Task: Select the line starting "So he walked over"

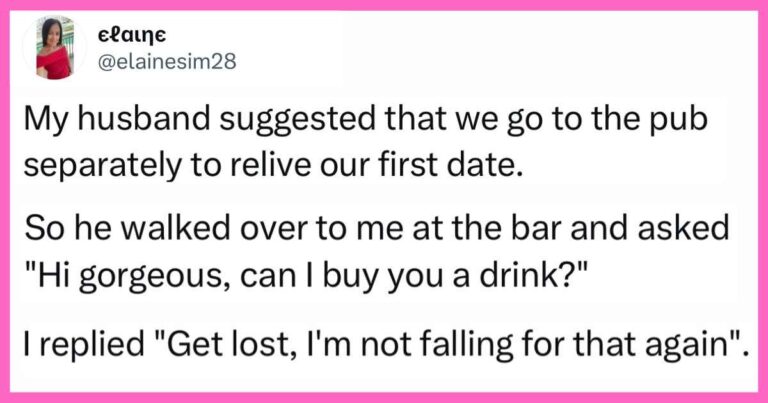Action: pos(377,228)
